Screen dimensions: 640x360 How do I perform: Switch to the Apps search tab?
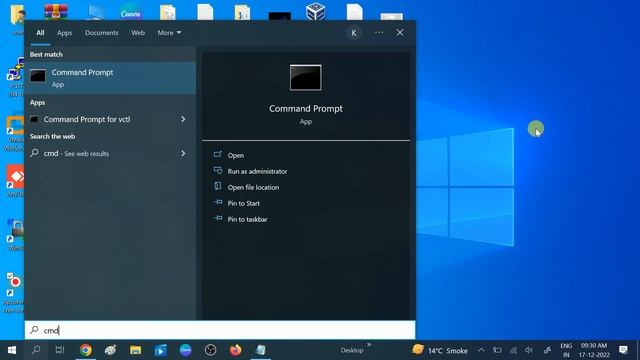pyautogui.click(x=64, y=33)
